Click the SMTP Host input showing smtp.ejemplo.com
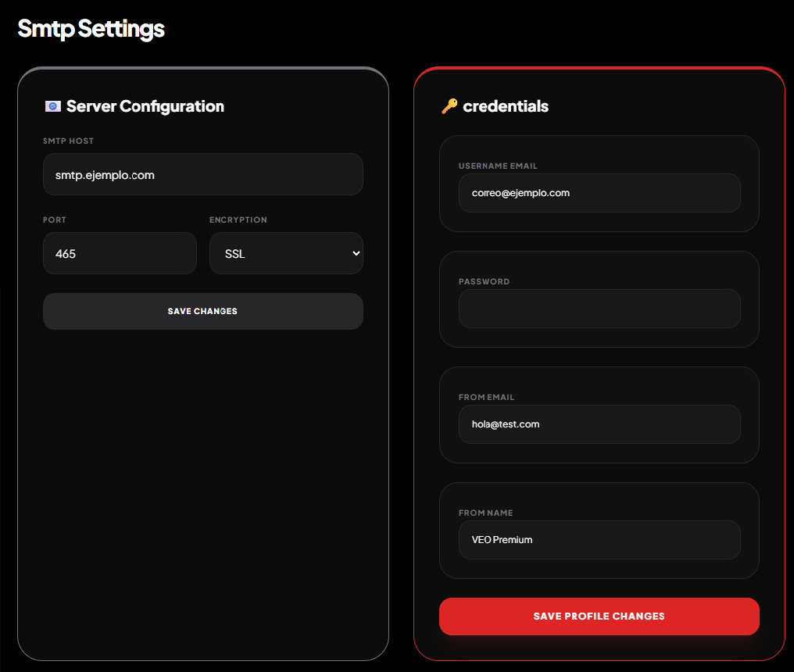 (202, 174)
